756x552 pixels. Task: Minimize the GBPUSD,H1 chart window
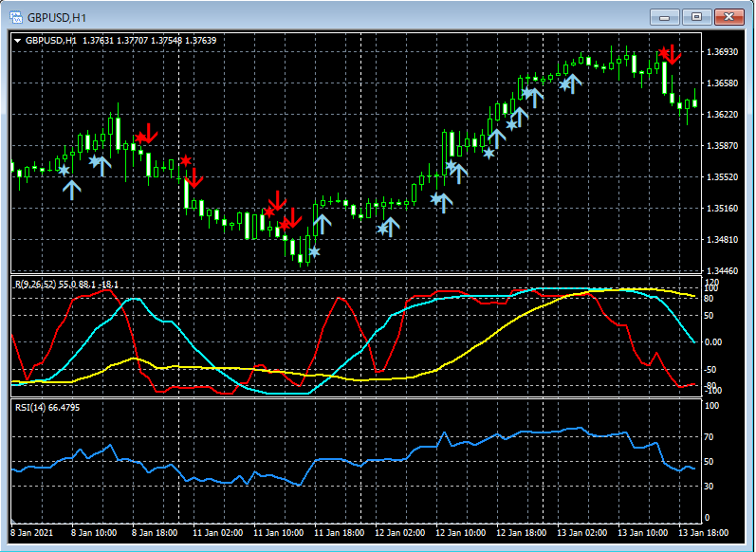[665, 17]
